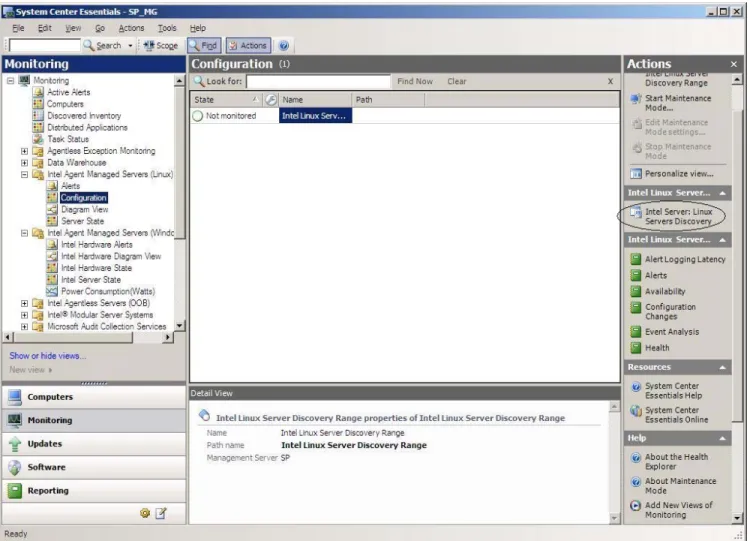
Task: Sort by the State column header
Action: coord(226,99)
